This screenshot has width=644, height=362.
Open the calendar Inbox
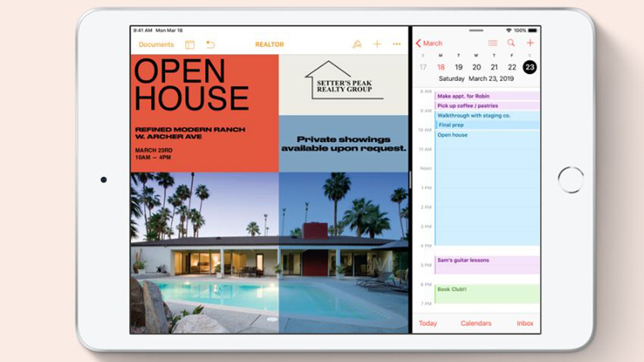pyautogui.click(x=525, y=323)
